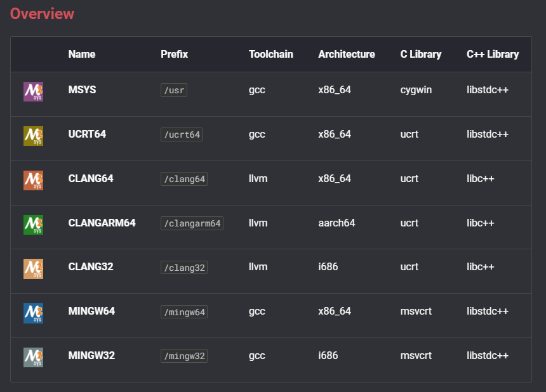Click the CLANGARM64 environment name
The height and width of the screenshot is (392, 546).
(x=102, y=223)
